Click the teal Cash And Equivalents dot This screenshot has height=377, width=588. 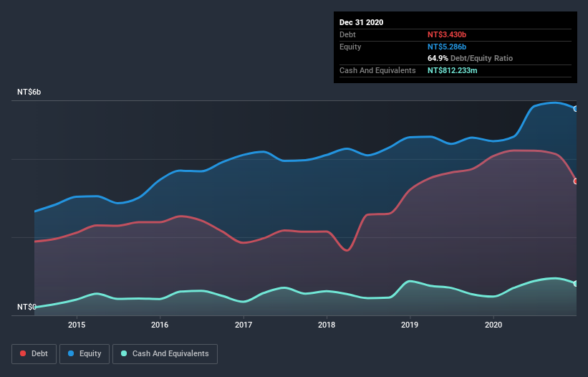click(124, 353)
